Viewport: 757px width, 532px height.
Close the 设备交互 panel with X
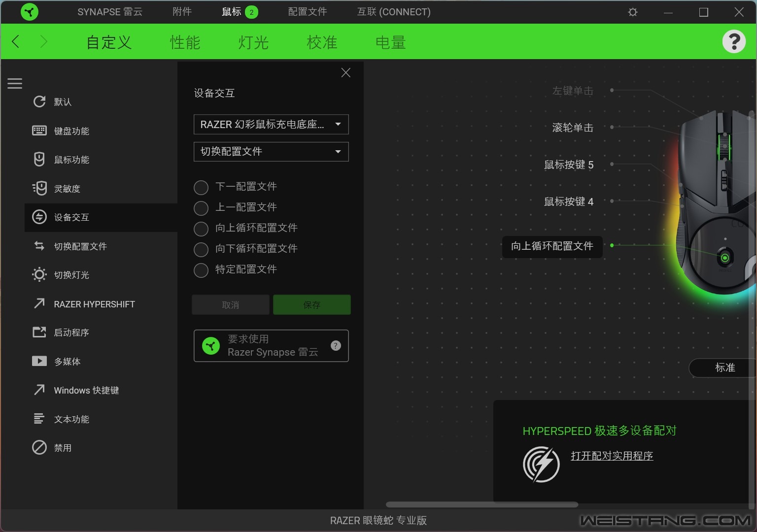(x=346, y=73)
